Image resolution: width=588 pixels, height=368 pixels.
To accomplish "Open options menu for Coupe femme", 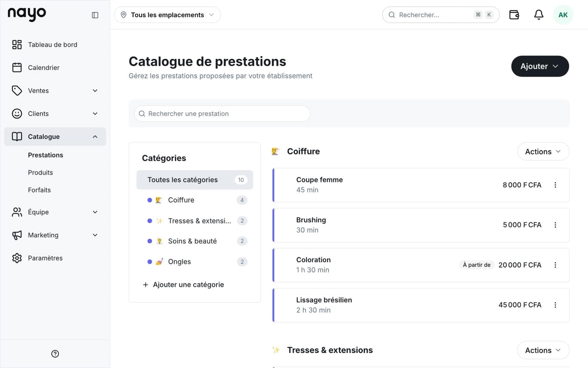I will click(555, 185).
